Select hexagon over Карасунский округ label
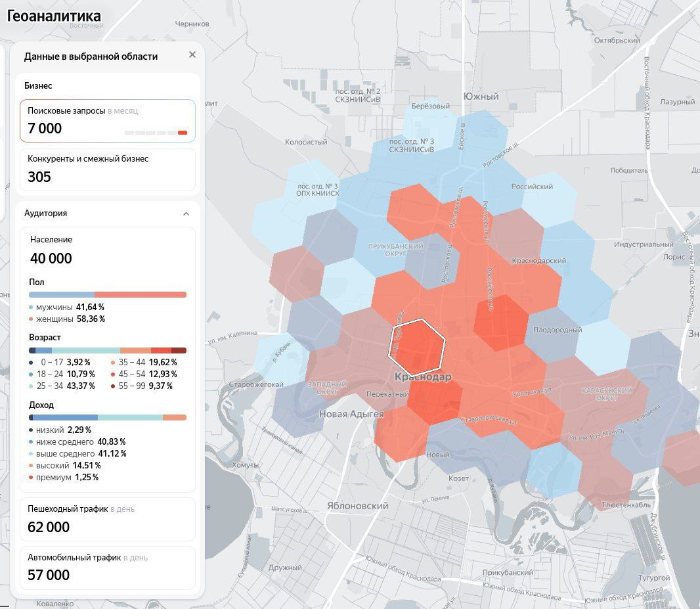The image size is (700, 609). coord(606,393)
